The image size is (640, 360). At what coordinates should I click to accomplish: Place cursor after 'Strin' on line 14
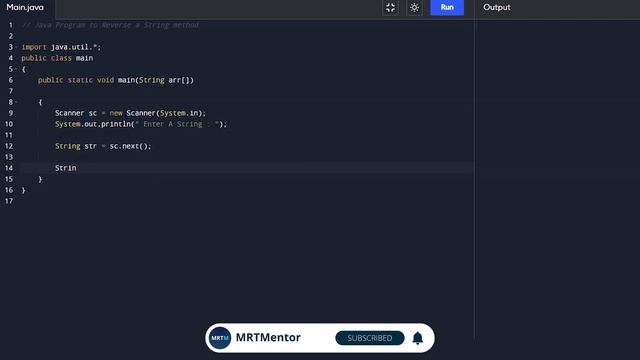point(77,168)
